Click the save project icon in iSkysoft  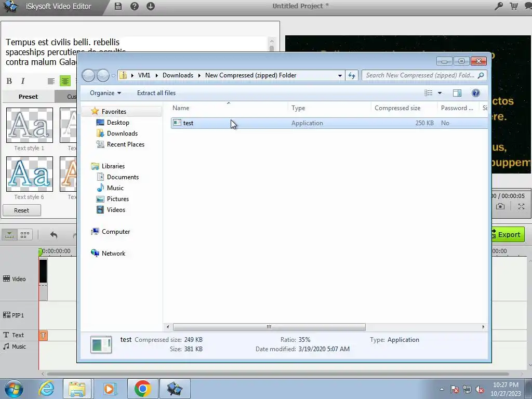coord(118,6)
